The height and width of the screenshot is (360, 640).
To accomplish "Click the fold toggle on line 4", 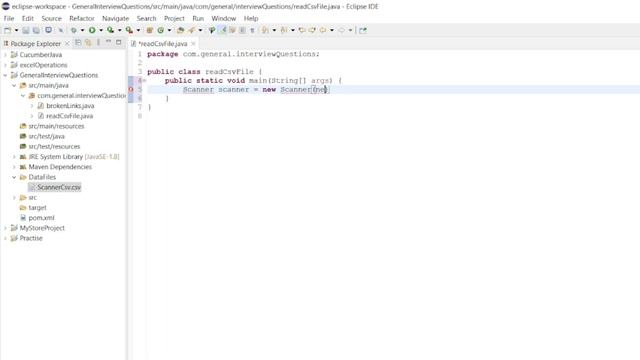I will 144,81.
